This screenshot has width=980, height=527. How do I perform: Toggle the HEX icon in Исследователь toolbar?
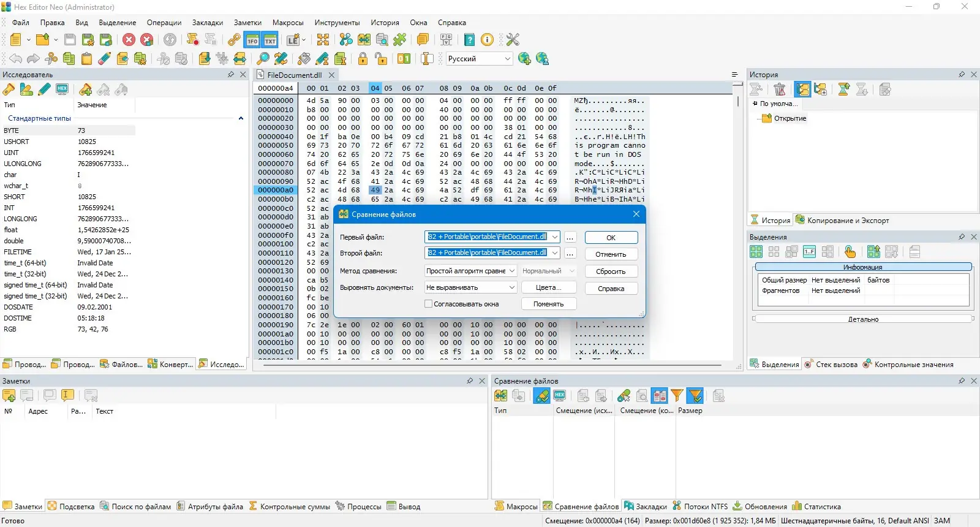tap(62, 89)
